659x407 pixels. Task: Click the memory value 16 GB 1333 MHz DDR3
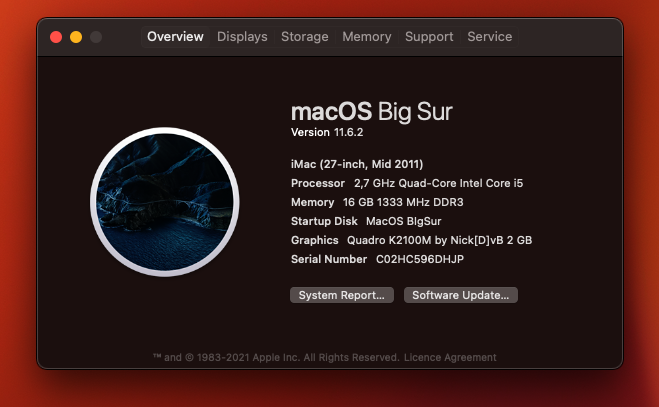pyautogui.click(x=403, y=202)
